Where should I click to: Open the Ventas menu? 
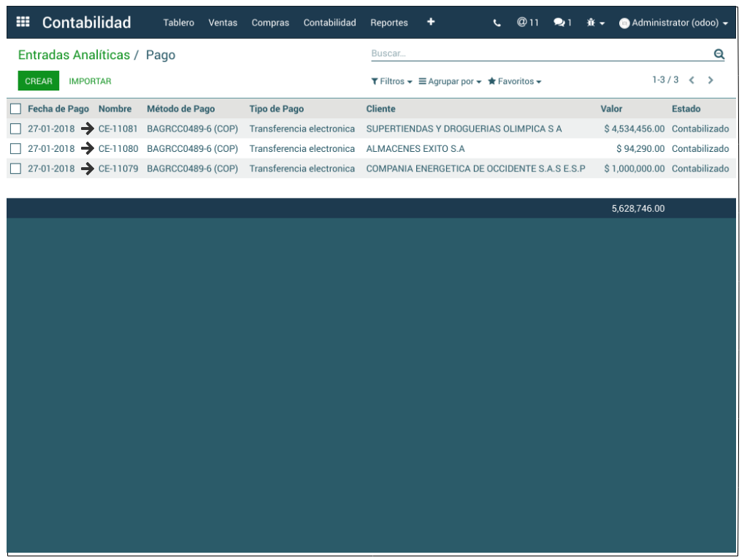[223, 23]
